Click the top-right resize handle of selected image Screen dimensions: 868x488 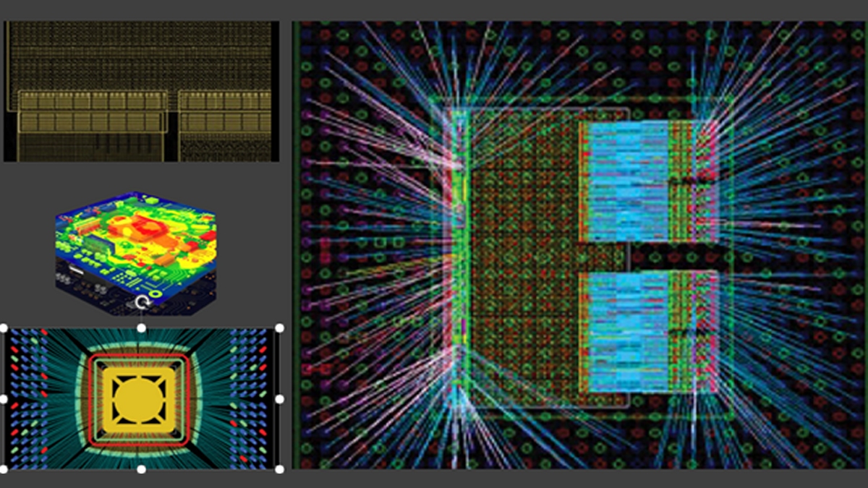tap(280, 328)
